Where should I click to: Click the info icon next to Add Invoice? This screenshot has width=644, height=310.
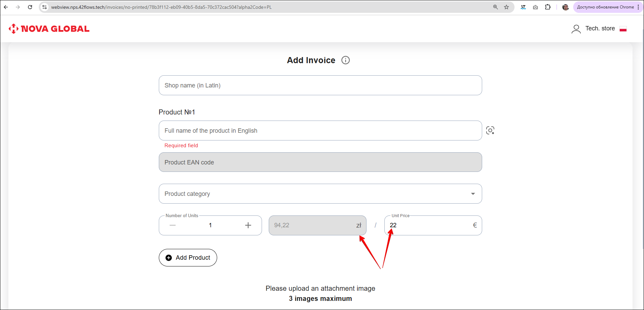coord(346,60)
